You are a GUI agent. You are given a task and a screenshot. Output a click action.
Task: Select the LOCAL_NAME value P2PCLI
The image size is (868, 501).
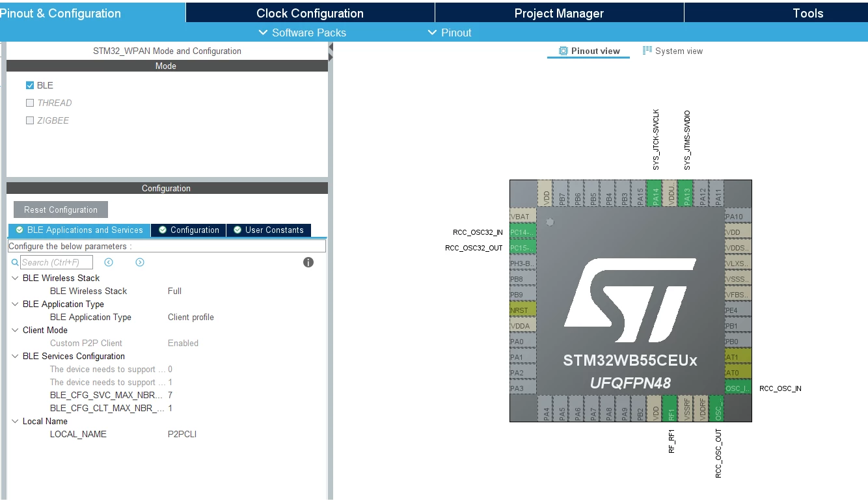point(182,434)
